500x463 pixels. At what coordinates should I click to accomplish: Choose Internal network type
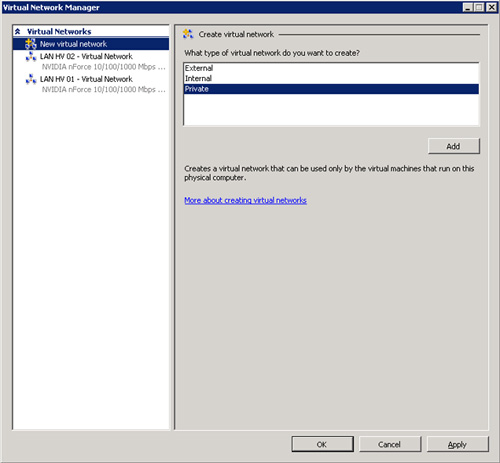(x=331, y=78)
